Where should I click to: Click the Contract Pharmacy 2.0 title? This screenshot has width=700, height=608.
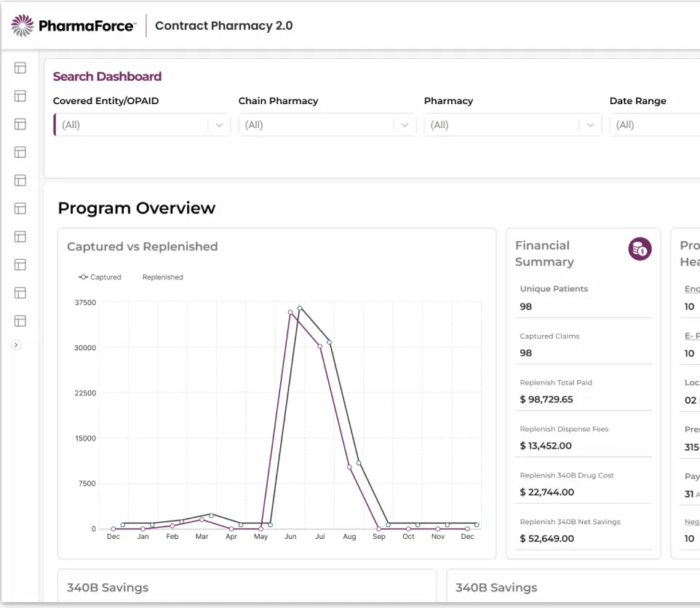click(223, 25)
